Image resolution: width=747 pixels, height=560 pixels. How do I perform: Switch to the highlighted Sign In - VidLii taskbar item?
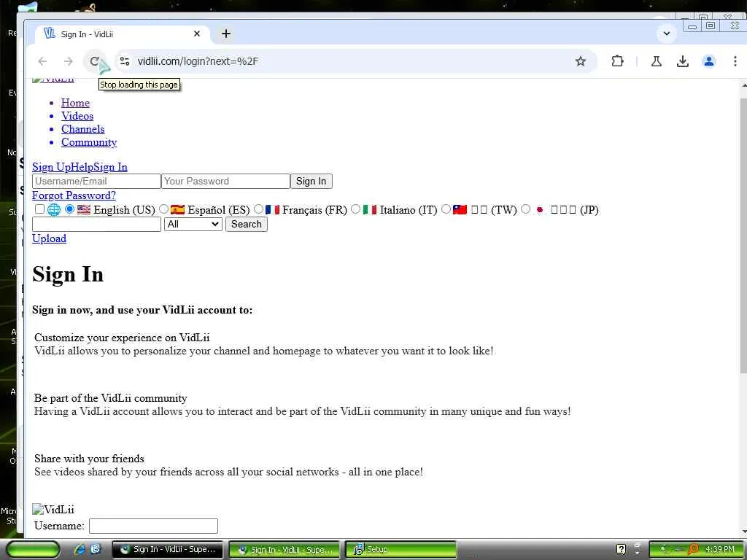[x=285, y=550]
